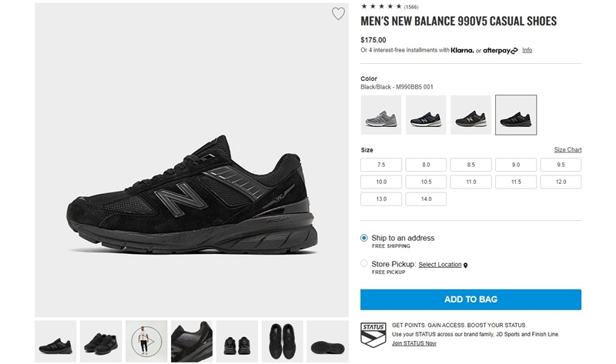Click the store pickup location pin icon
The image size is (616, 364).
coord(466,265)
